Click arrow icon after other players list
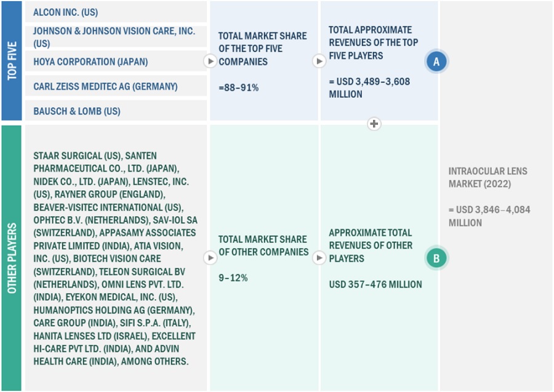The image size is (554, 392). coord(210,258)
